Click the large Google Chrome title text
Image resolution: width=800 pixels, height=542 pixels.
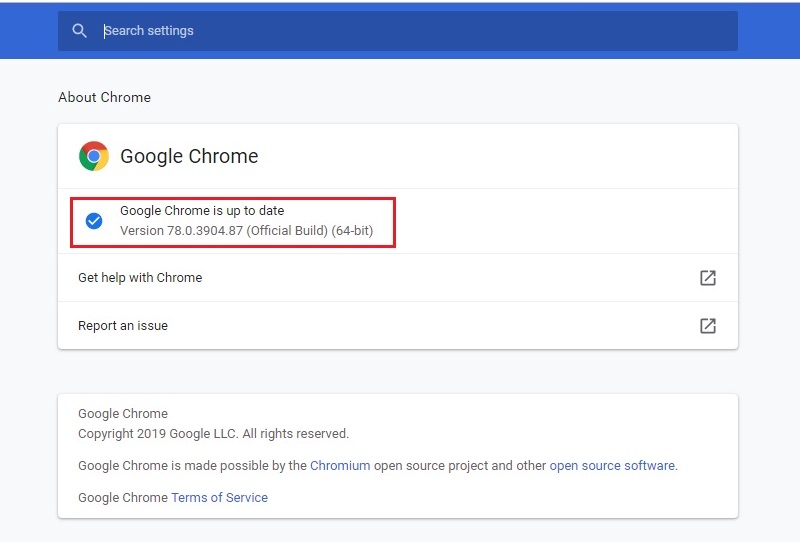tap(189, 156)
